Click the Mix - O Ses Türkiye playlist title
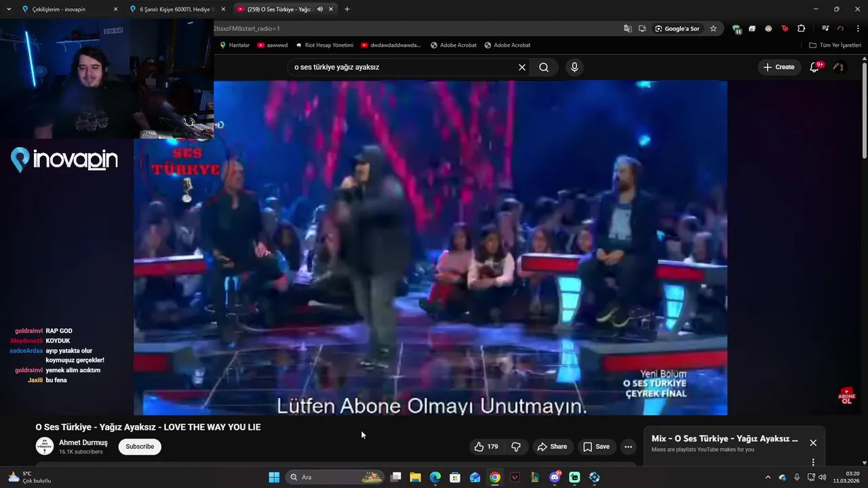The width and height of the screenshot is (868, 488). 725,439
